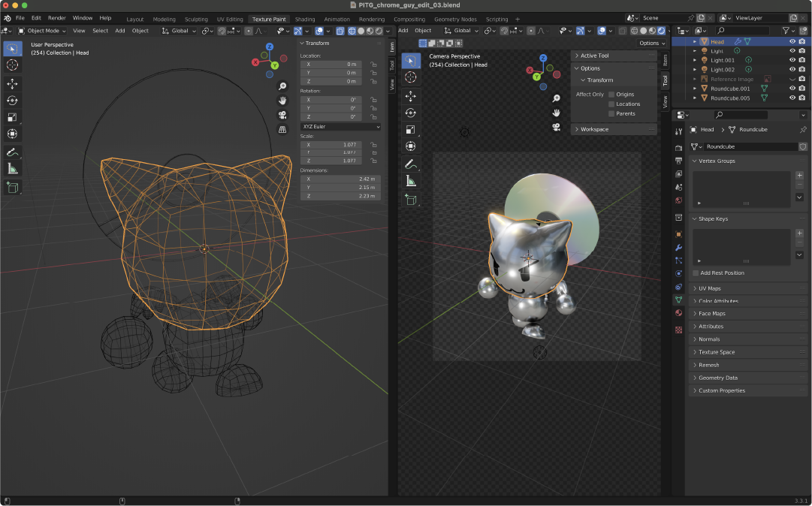Open the Render menu
Screen dimensions: 812x506
[x=57, y=18]
